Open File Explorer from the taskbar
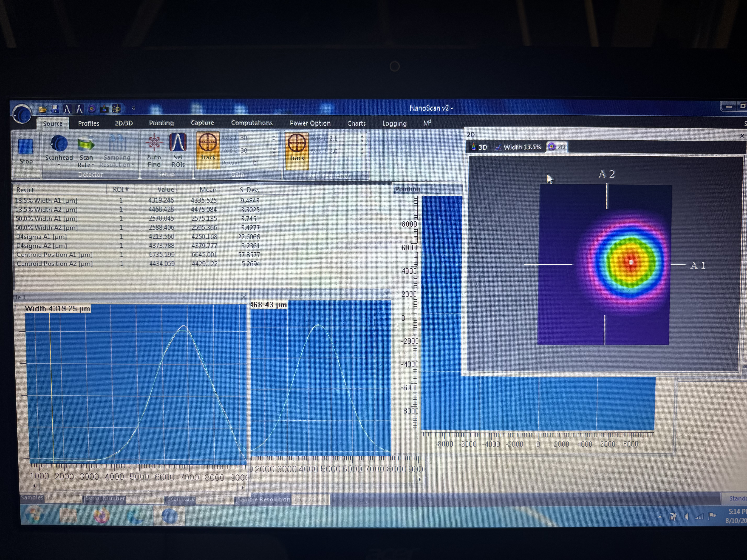Screen dimensions: 747x560 point(69,516)
